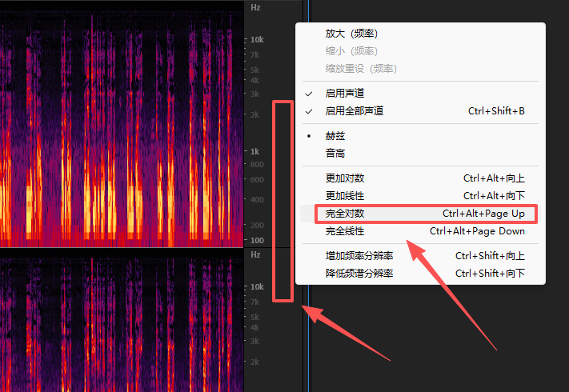569x392 pixels.
Task: Toggle the 启用声道 checked item
Action: point(420,93)
